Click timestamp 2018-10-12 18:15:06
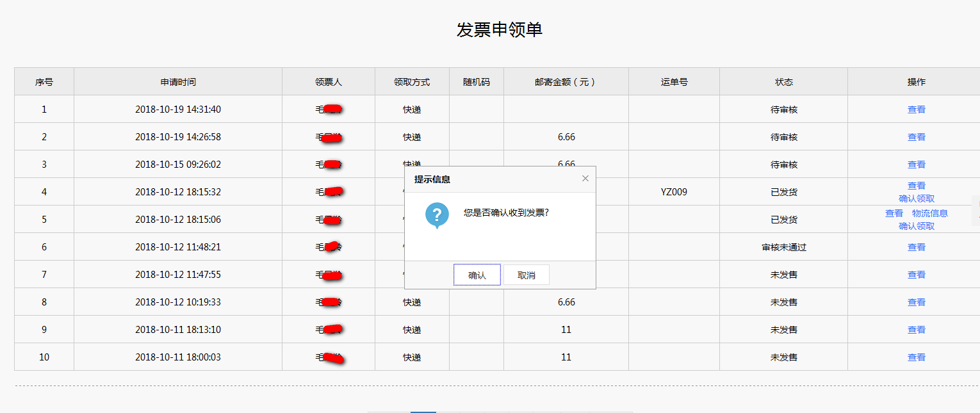Image resolution: width=980 pixels, height=413 pixels. [x=178, y=220]
